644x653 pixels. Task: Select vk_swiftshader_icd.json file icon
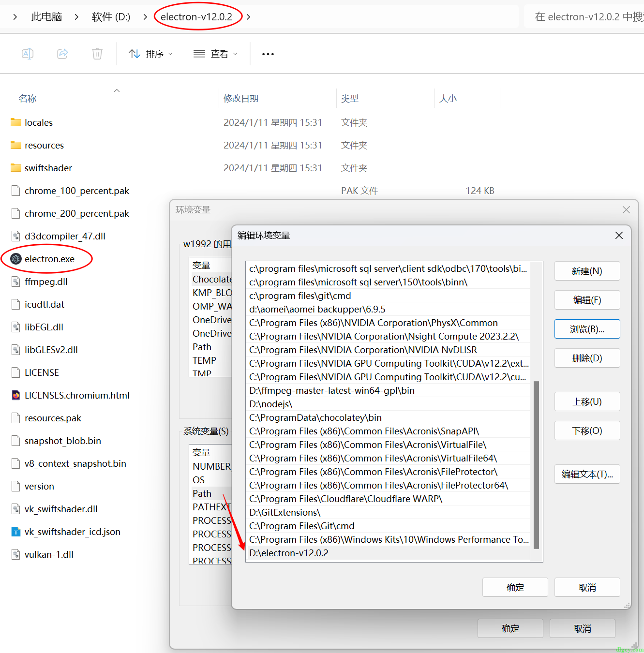(16, 532)
